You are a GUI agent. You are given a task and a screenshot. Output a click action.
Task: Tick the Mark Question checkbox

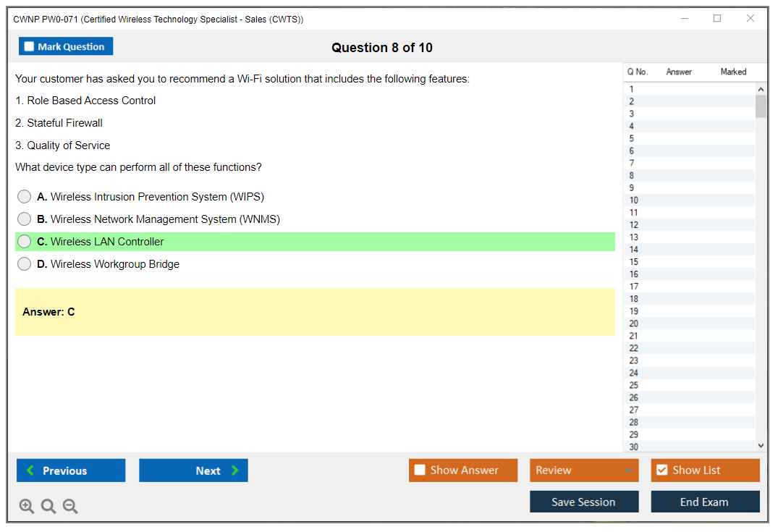(x=30, y=47)
